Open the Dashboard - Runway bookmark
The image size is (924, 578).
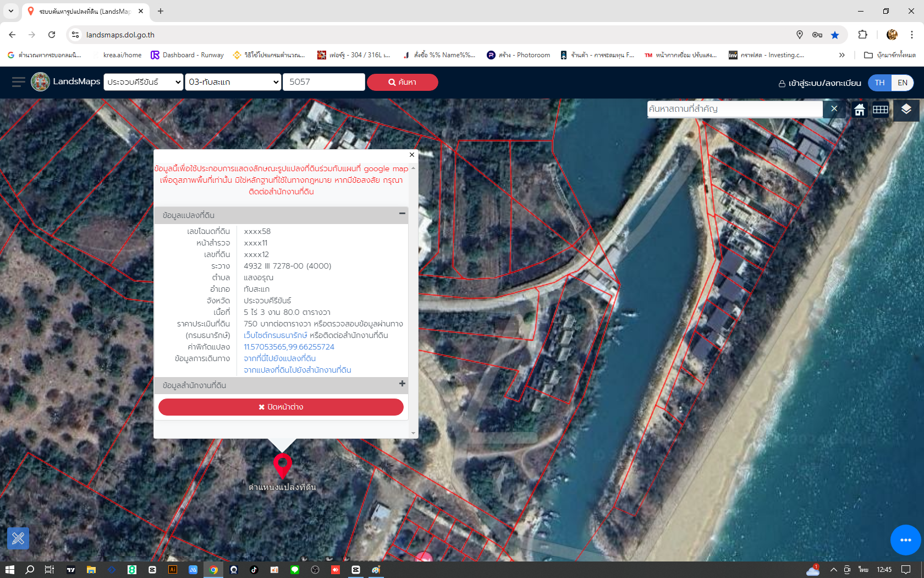pos(187,55)
